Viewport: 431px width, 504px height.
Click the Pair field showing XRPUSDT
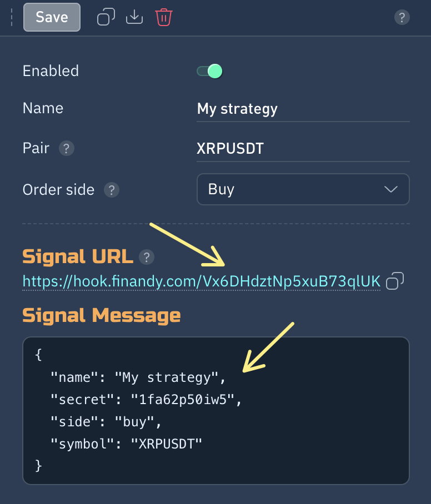pyautogui.click(x=303, y=149)
